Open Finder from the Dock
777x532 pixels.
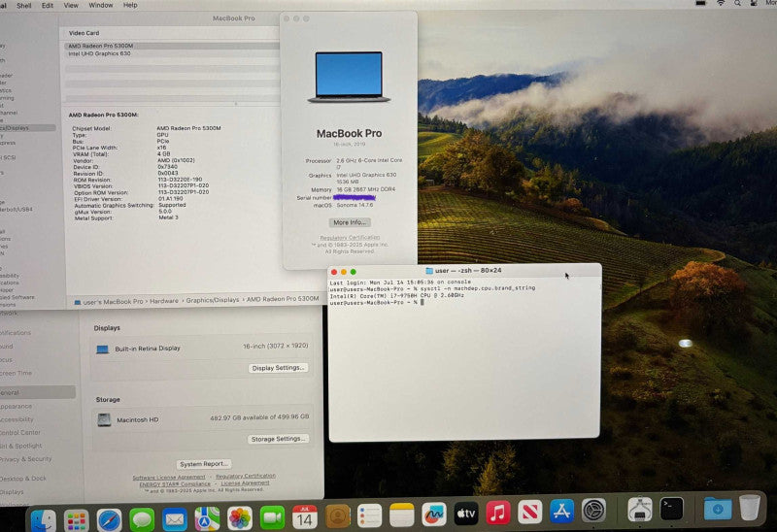(x=44, y=520)
